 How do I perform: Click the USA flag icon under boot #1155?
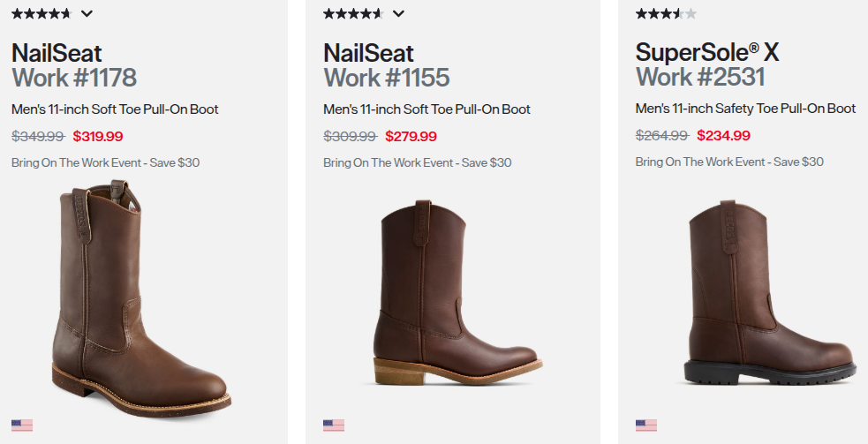(334, 425)
